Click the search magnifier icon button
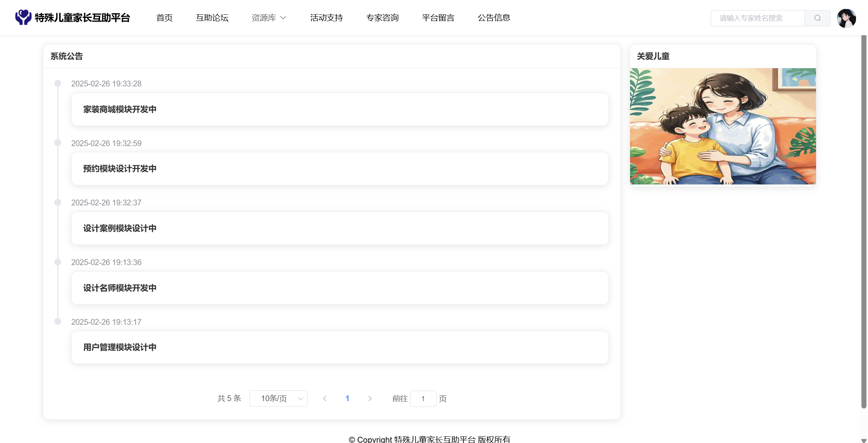Viewport: 868px width, 443px height. click(x=817, y=18)
